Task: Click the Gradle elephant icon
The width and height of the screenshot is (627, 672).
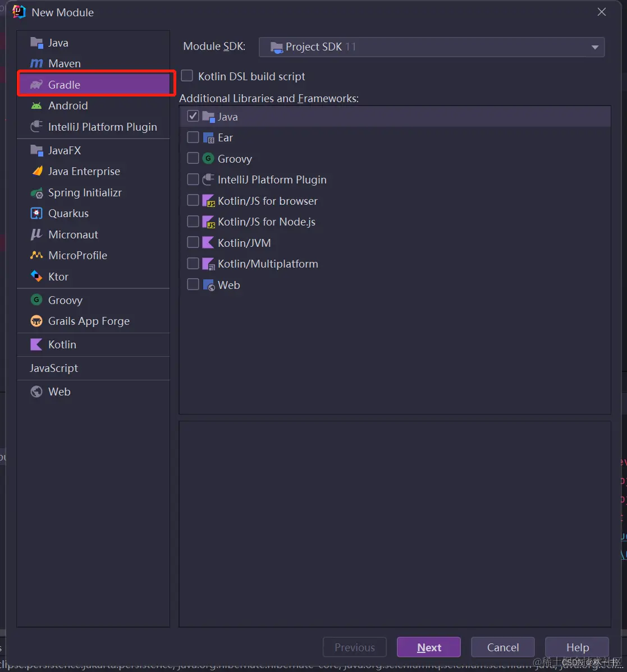Action: [37, 85]
